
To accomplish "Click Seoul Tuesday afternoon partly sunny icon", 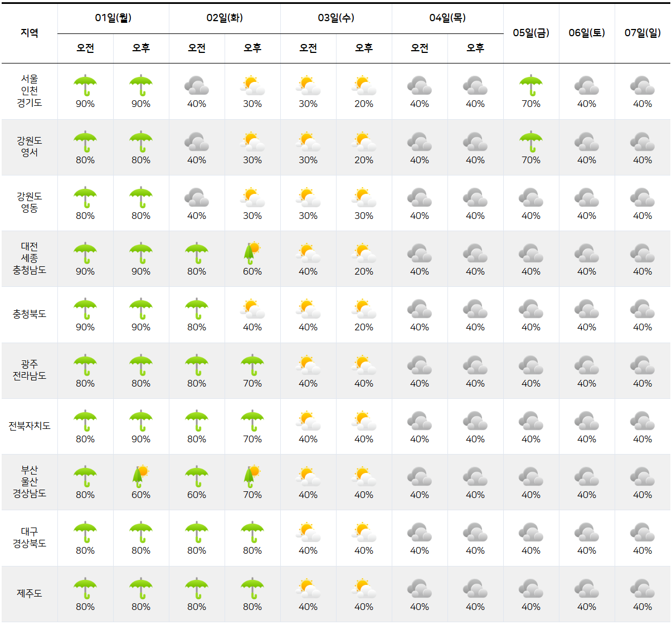I will [x=252, y=86].
